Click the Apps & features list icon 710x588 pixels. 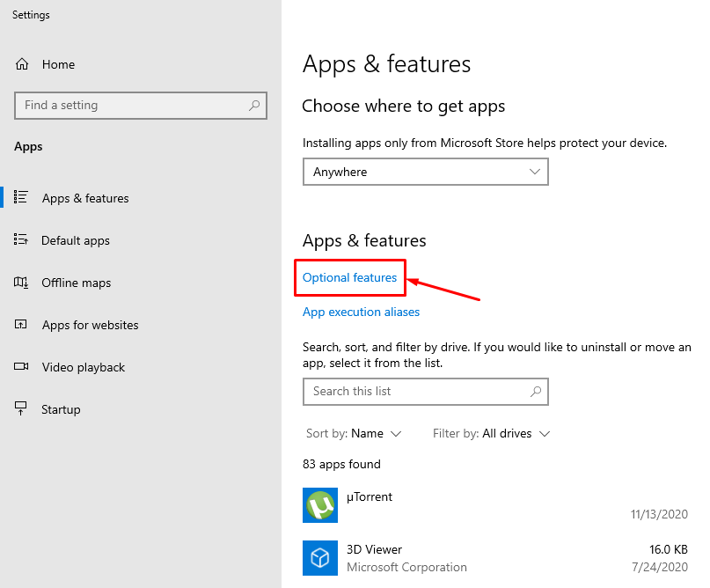click(21, 197)
